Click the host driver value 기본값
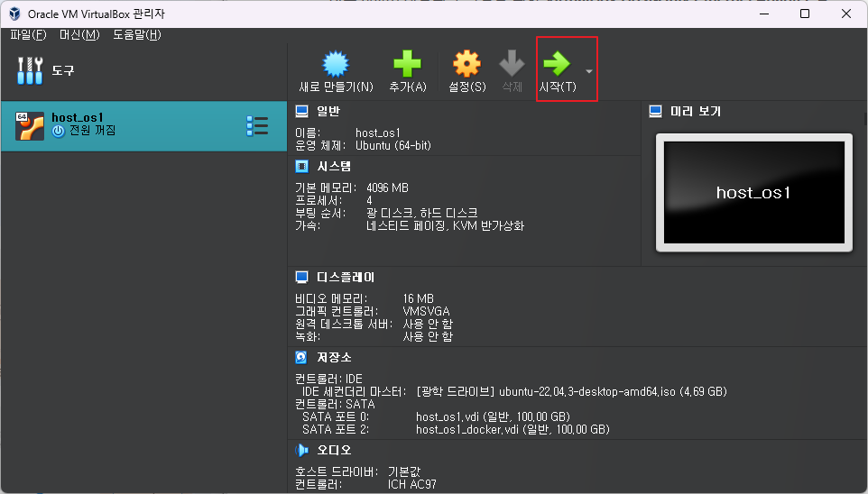The image size is (868, 494). point(404,471)
